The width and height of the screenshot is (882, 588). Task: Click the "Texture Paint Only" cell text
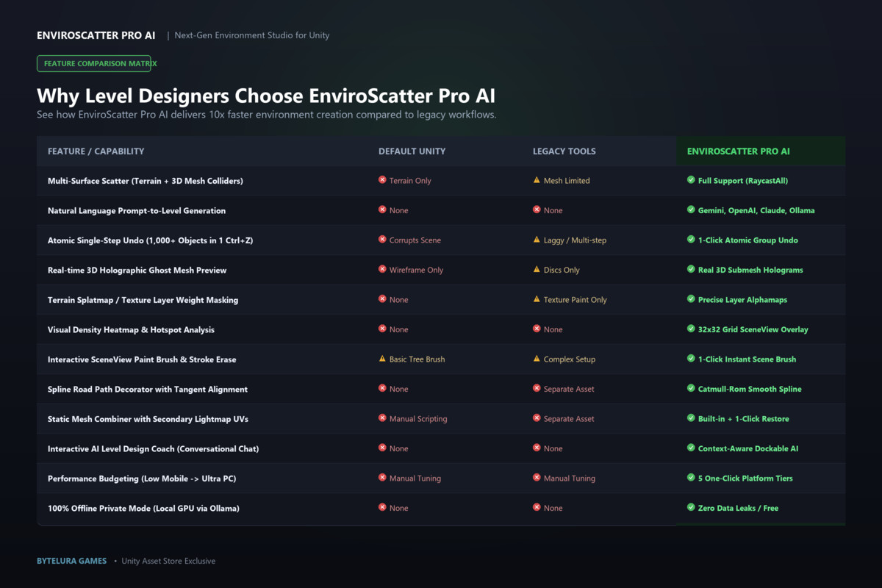[576, 300]
